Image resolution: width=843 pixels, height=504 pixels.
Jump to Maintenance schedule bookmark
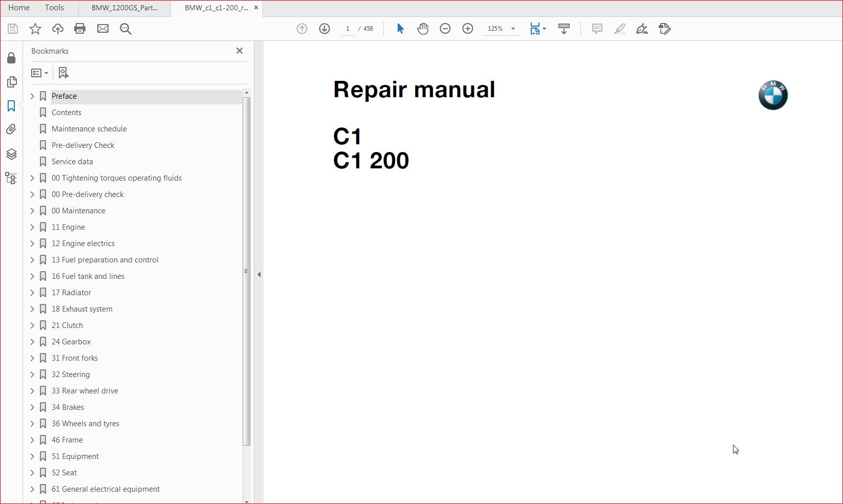pos(89,129)
